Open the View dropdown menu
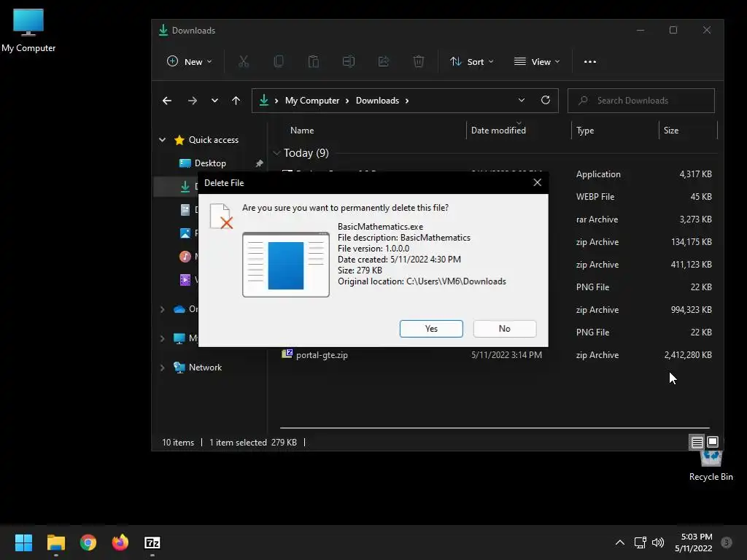This screenshot has width=747, height=560. [x=537, y=61]
